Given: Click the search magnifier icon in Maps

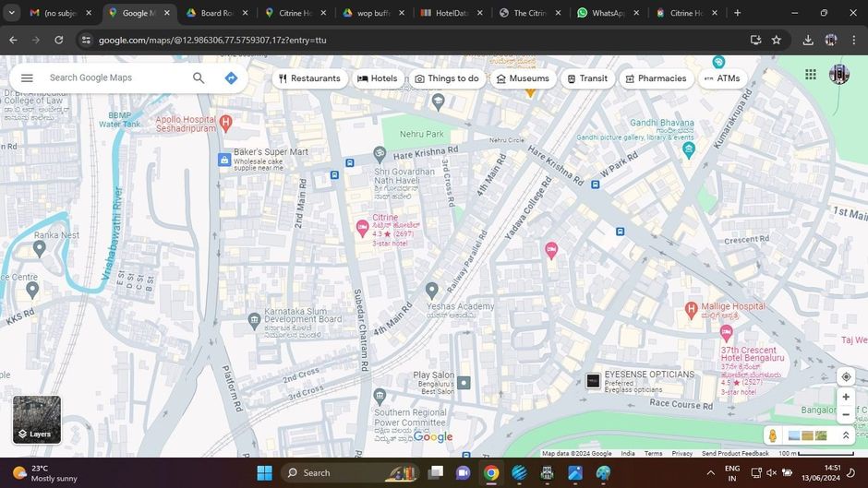Looking at the screenshot, I should tap(199, 78).
